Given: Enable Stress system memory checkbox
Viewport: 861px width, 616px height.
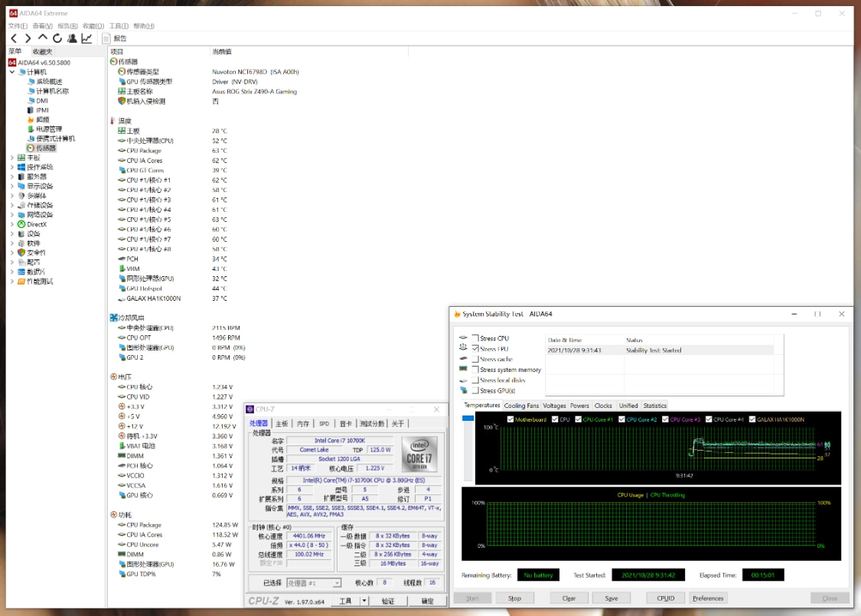Looking at the screenshot, I should (475, 370).
